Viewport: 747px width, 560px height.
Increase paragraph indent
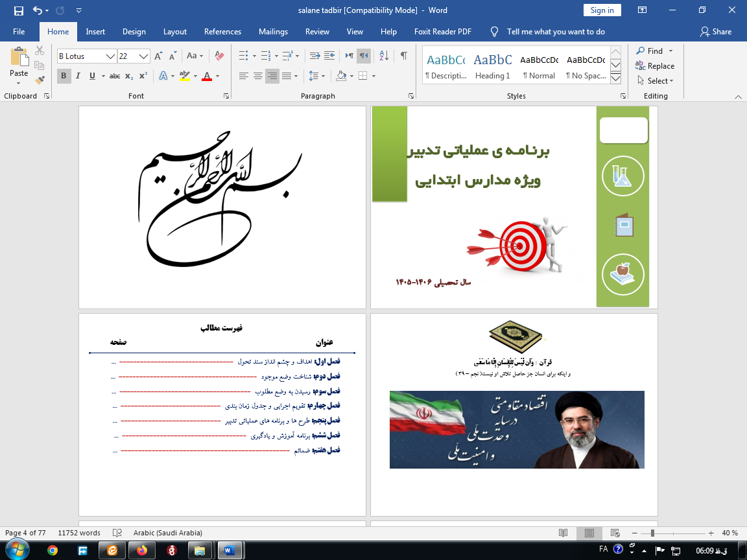click(x=329, y=56)
